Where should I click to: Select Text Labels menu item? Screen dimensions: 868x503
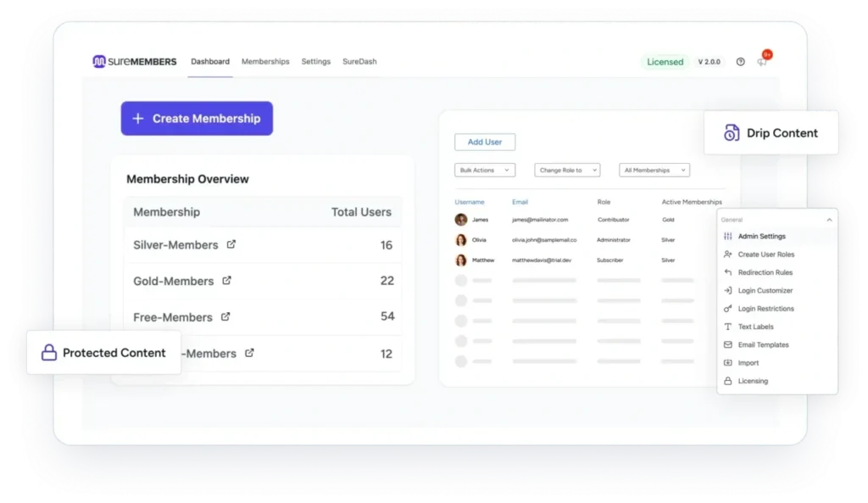pos(777,327)
